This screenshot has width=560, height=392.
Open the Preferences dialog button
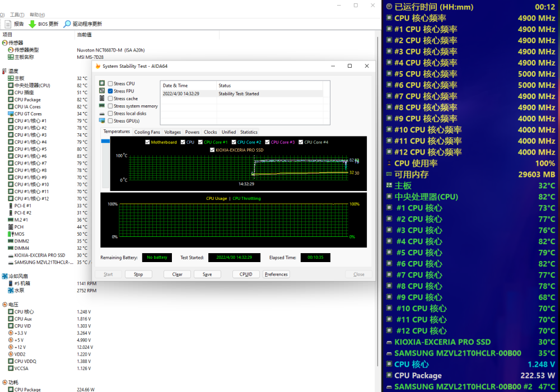pyautogui.click(x=276, y=274)
